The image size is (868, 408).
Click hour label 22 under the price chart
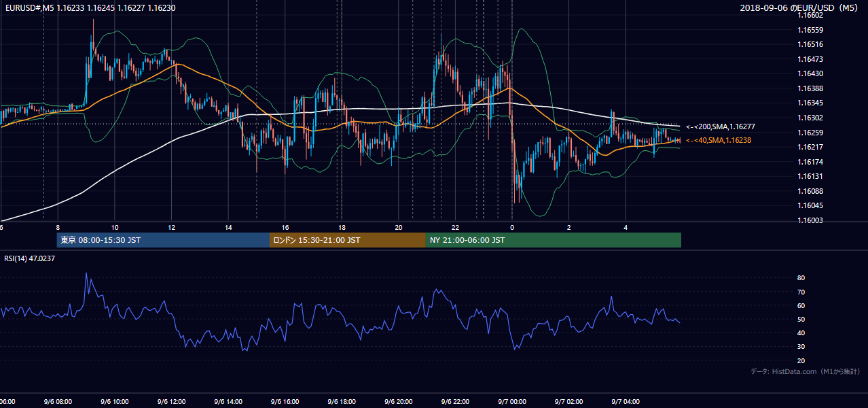coord(456,228)
